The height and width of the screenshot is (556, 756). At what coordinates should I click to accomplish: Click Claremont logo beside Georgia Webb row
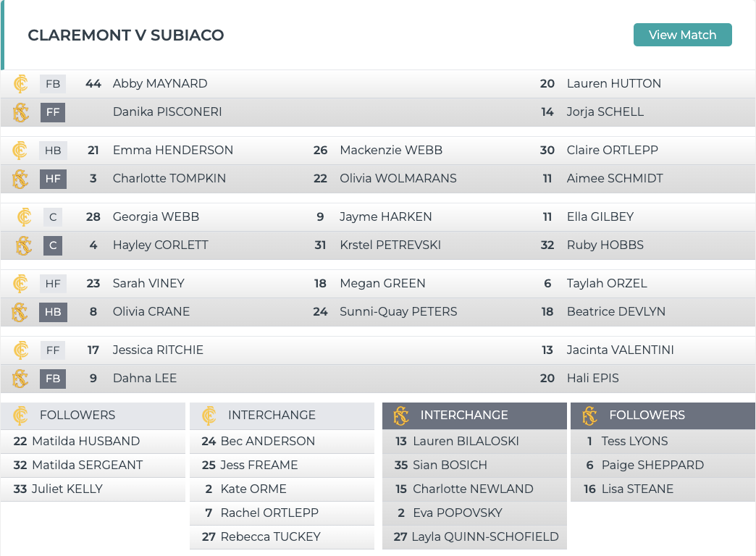click(24, 217)
